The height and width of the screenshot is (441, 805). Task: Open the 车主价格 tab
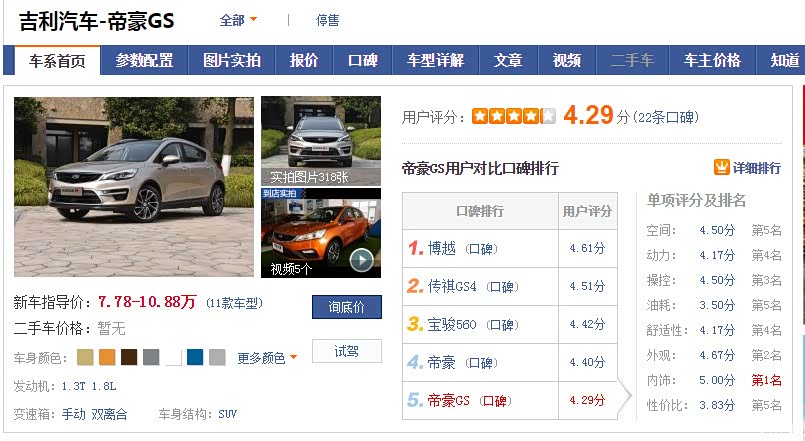coord(713,61)
